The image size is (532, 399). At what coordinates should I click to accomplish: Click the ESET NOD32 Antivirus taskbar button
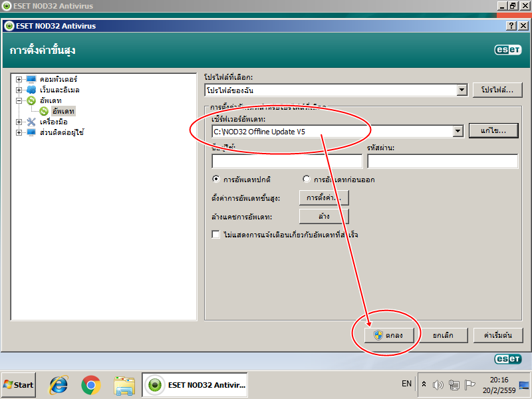tap(195, 385)
